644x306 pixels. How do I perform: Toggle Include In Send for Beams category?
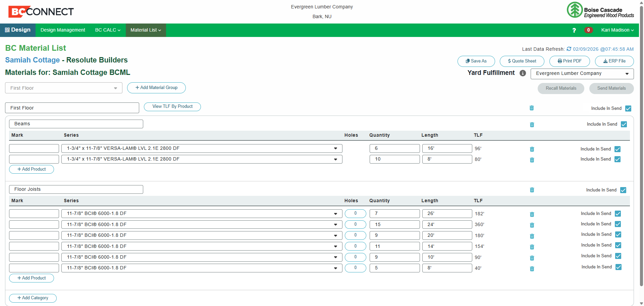point(624,124)
